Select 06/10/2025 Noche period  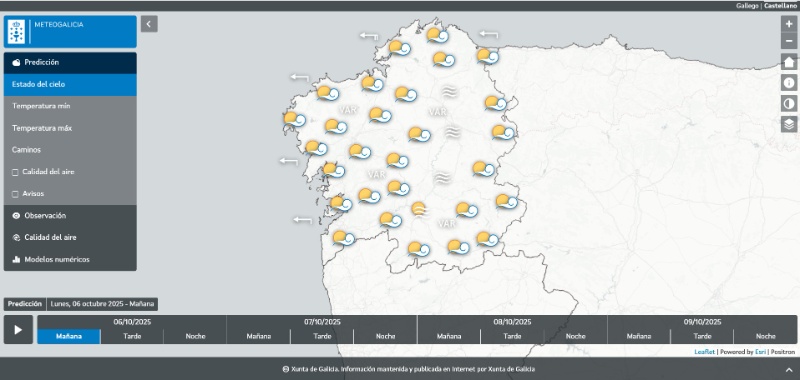pos(195,337)
